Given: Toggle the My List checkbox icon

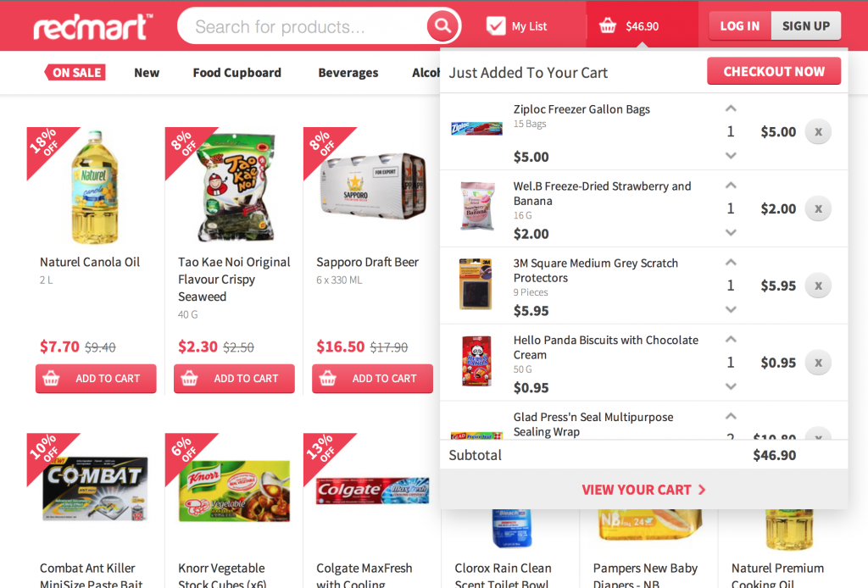Looking at the screenshot, I should coord(495,26).
